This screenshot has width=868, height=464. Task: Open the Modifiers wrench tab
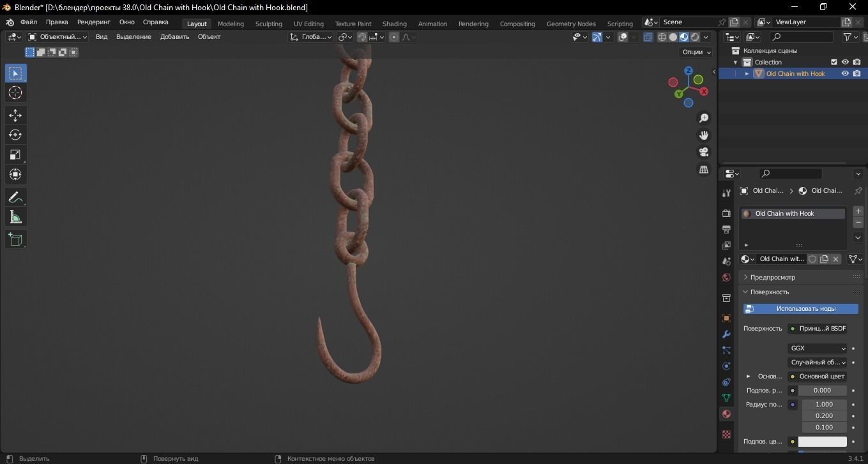[726, 334]
